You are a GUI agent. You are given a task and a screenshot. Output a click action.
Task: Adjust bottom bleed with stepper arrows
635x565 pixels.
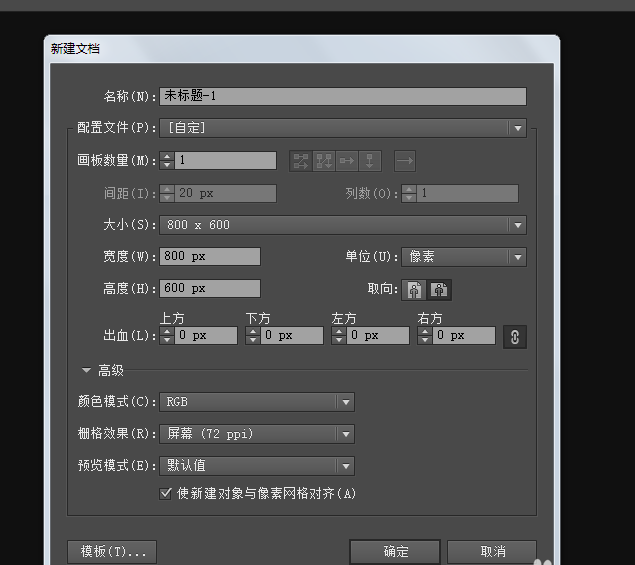253,335
